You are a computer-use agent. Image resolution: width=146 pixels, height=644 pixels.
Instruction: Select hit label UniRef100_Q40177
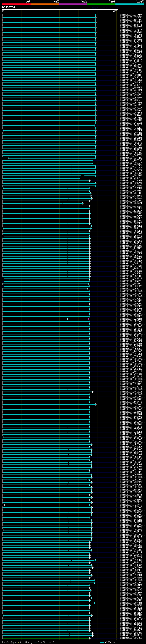point(131,60)
